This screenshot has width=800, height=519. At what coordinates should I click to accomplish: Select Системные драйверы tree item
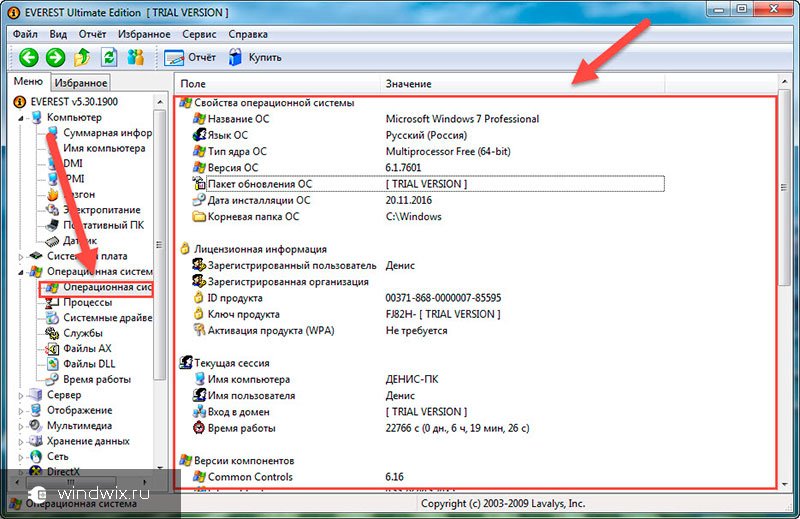[x=99, y=318]
